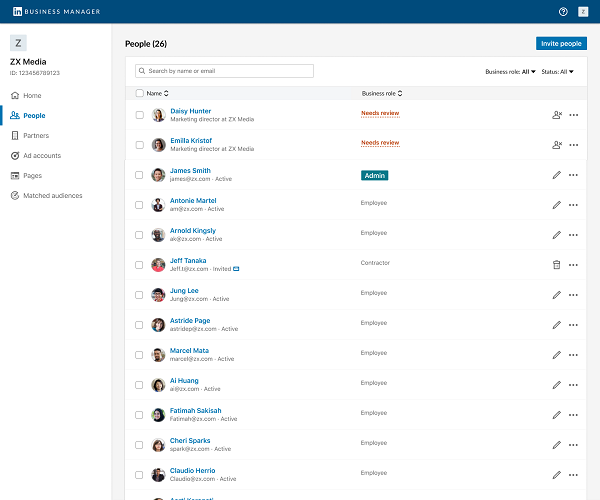This screenshot has width=600, height=500.
Task: Select checkbox next to Arnold Kingsly
Action: coord(139,235)
